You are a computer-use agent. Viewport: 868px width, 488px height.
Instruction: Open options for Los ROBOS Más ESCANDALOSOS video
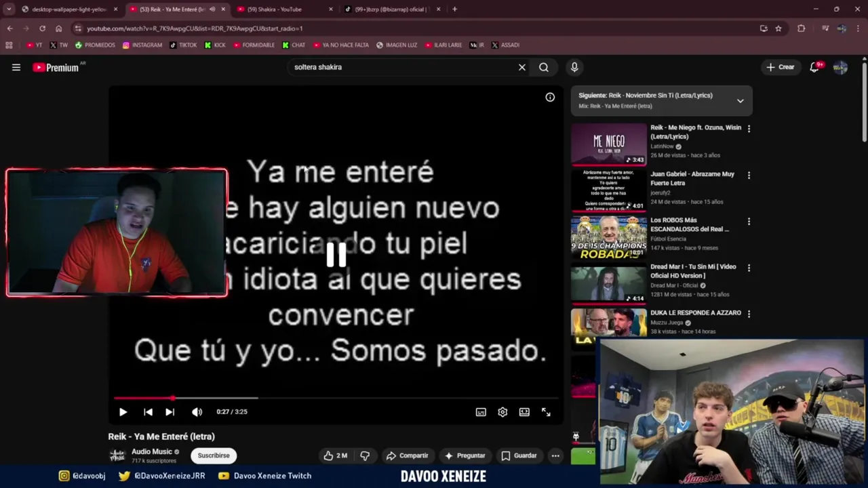tap(749, 222)
